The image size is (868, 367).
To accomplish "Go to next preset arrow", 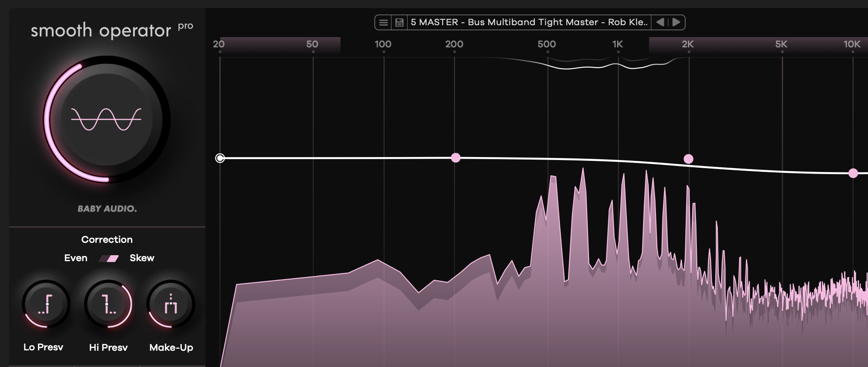I will pyautogui.click(x=676, y=22).
